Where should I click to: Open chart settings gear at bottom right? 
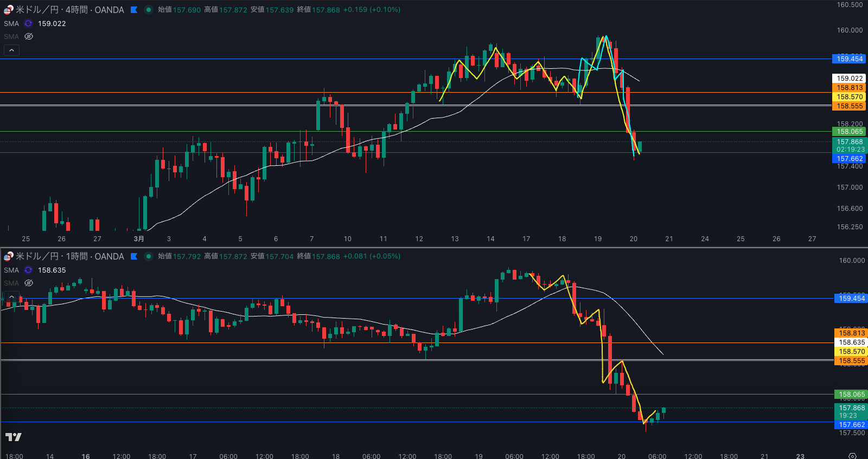pyautogui.click(x=852, y=456)
